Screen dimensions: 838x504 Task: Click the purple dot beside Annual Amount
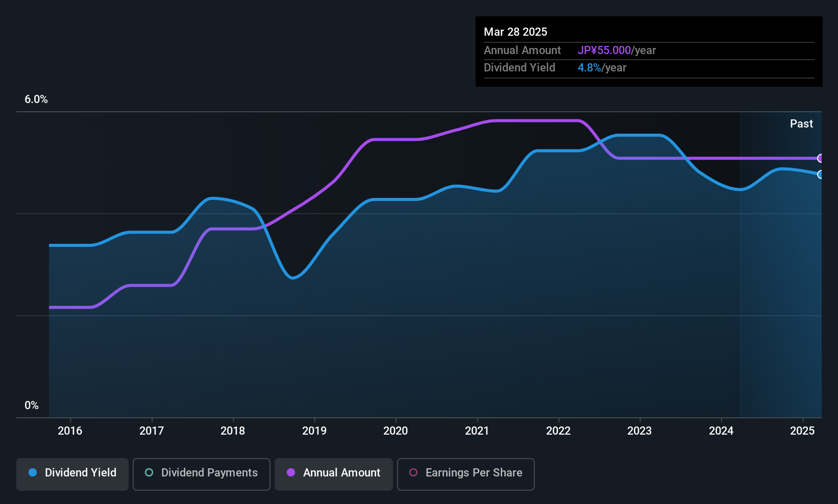(291, 472)
